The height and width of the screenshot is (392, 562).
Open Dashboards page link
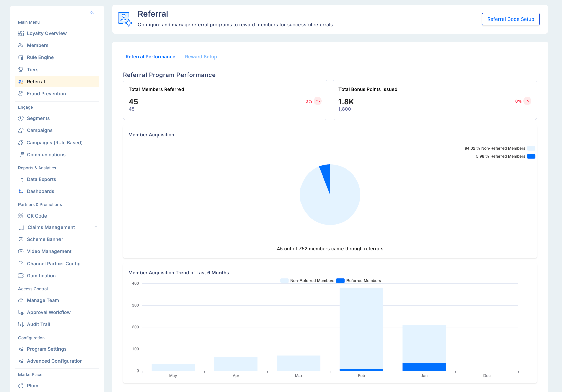click(57, 191)
